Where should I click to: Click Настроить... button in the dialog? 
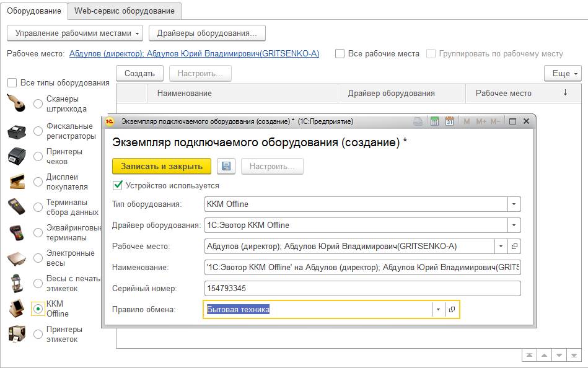272,166
